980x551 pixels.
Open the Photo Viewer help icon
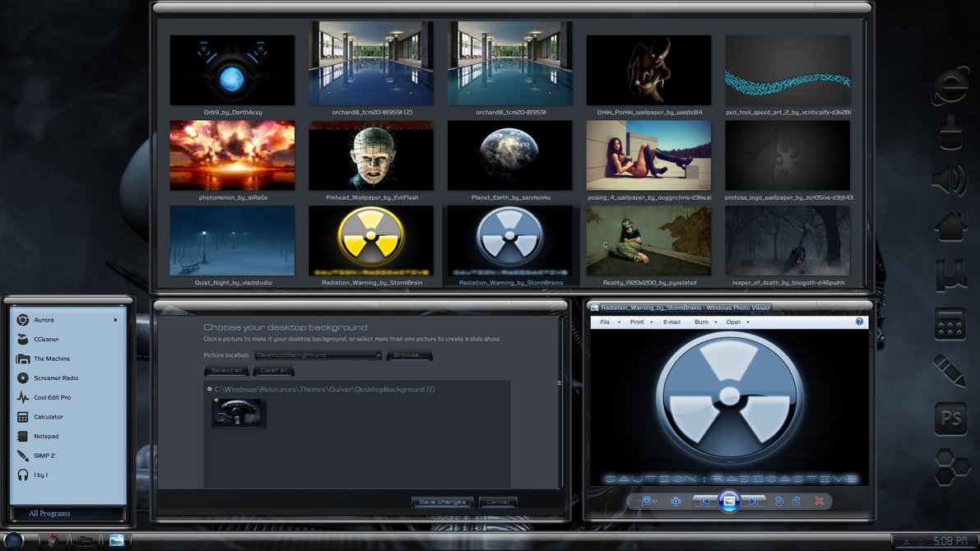pyautogui.click(x=859, y=322)
